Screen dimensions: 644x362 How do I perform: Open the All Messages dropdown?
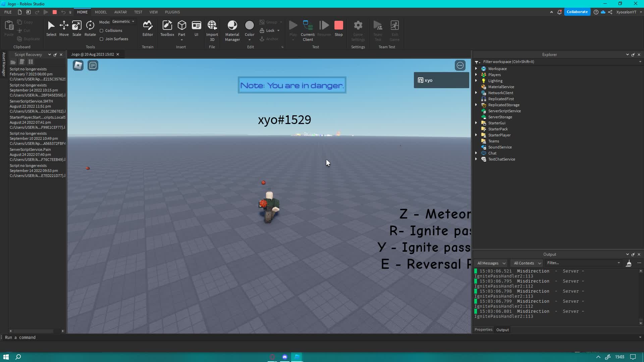pyautogui.click(x=491, y=263)
